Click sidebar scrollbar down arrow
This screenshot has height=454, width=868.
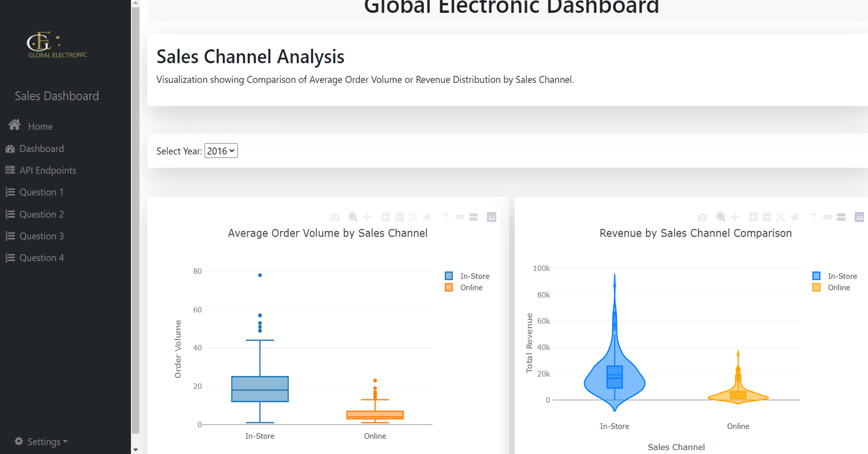pyautogui.click(x=135, y=450)
